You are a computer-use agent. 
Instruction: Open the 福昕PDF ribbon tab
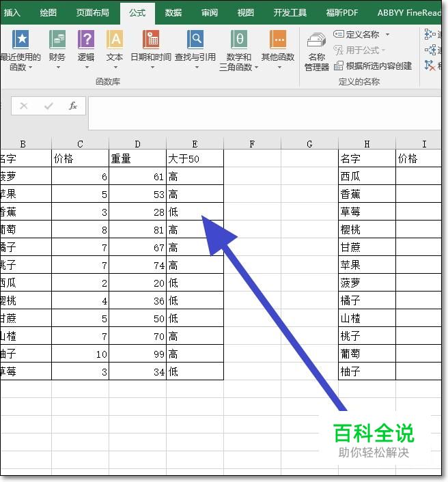pyautogui.click(x=342, y=12)
